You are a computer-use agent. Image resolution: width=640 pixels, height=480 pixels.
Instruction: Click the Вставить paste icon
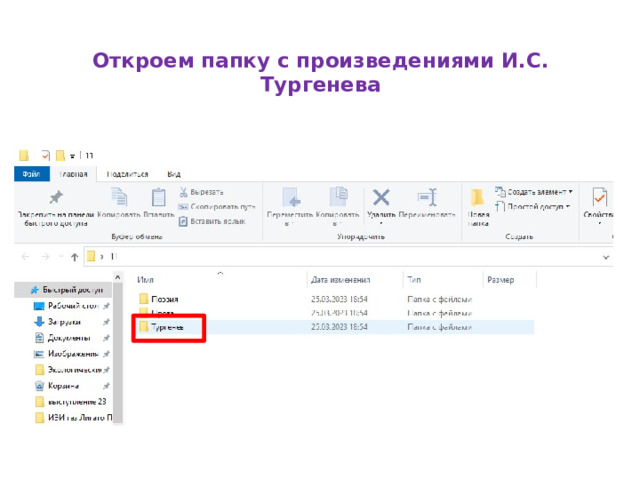[x=158, y=197]
